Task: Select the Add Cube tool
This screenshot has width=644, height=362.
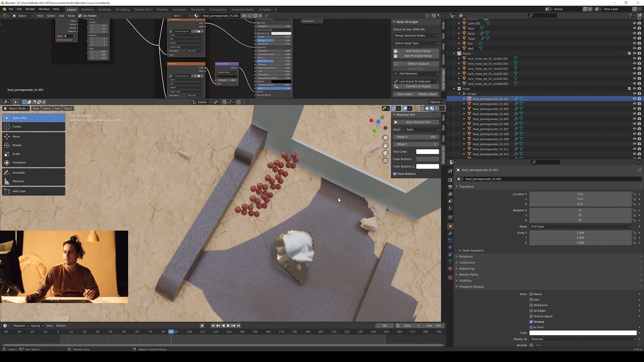Action: point(19,191)
